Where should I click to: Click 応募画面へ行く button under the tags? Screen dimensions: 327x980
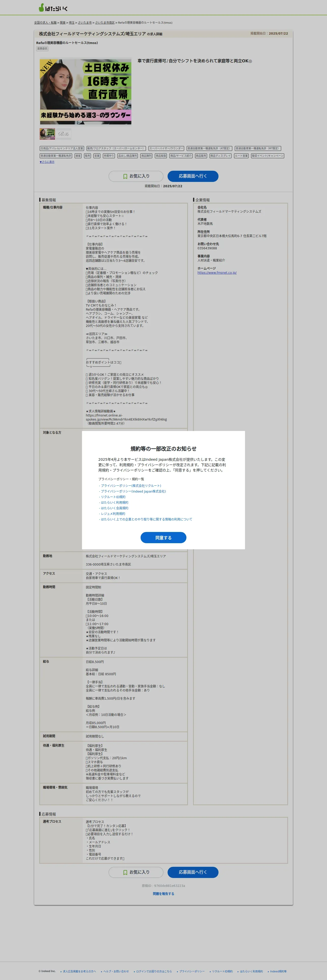pyautogui.click(x=193, y=176)
